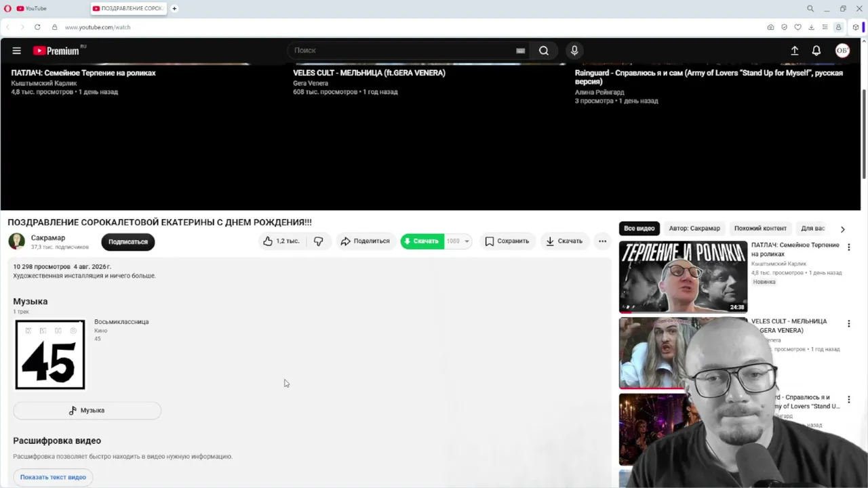Open end-screen title ПАТЛАЧ: Семейное Терпение на роликах
The height and width of the screenshot is (488, 868).
pyautogui.click(x=83, y=73)
